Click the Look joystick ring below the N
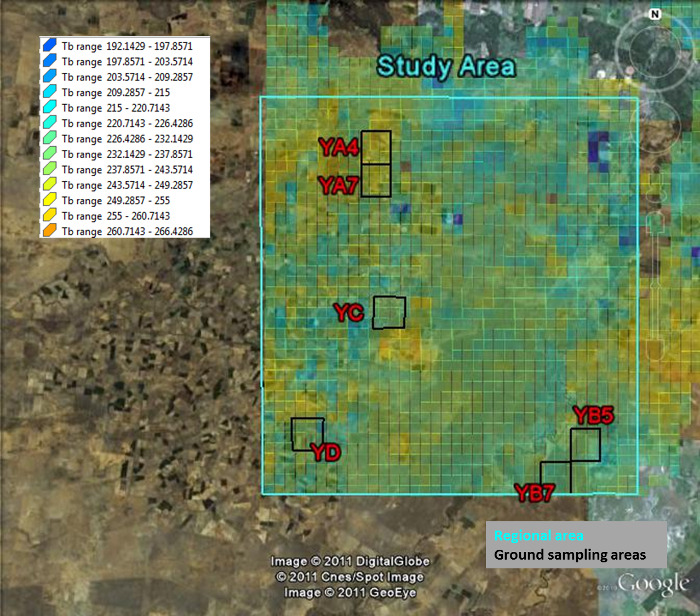 pos(655,52)
